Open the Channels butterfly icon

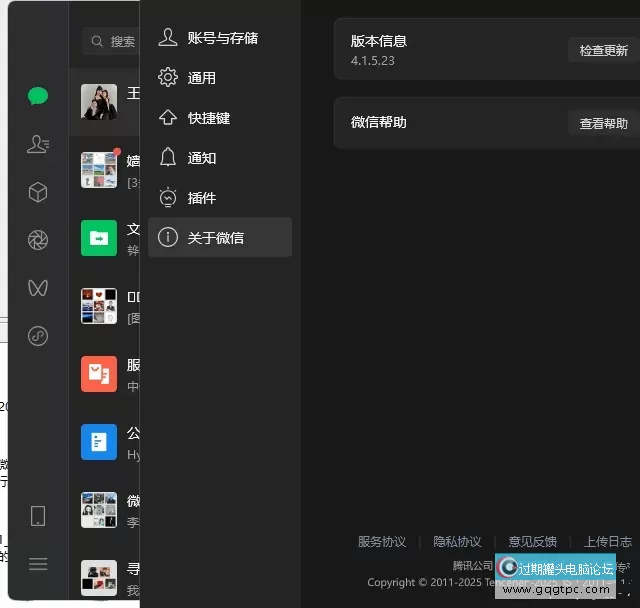[x=38, y=288]
